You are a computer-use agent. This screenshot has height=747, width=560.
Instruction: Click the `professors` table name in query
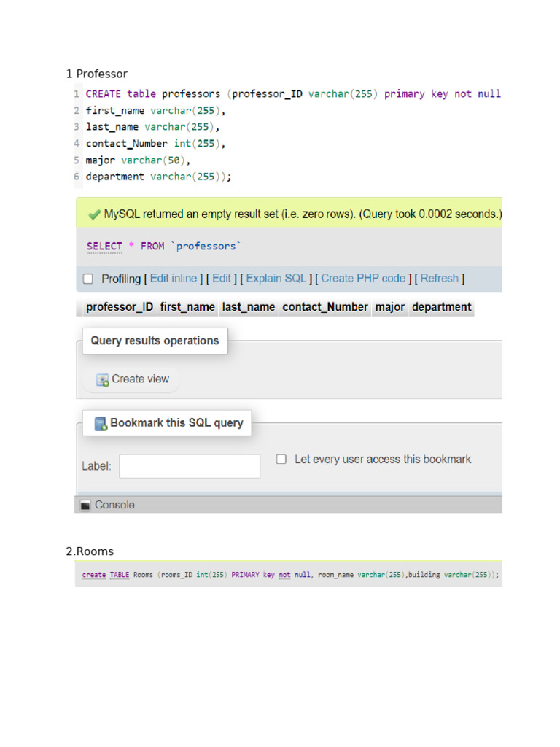(x=206, y=247)
